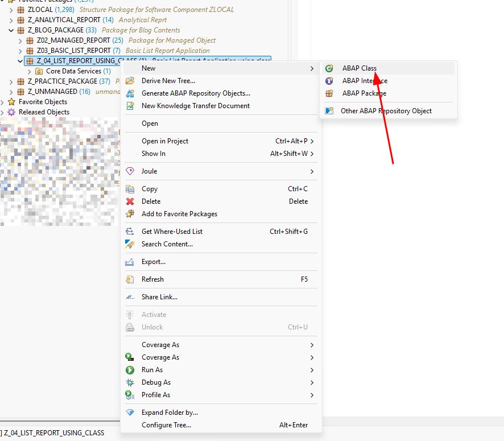Select Other ABAP Repository Object
The image size is (504, 441).
coord(389,111)
